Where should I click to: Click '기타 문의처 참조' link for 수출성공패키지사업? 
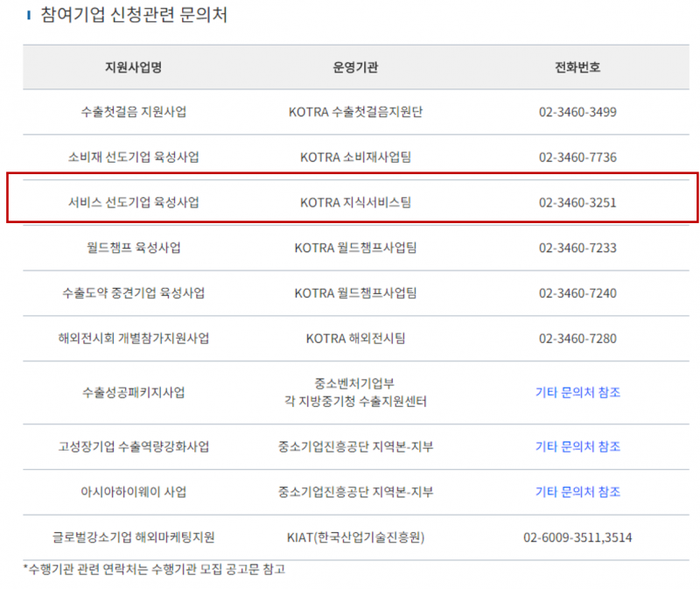tap(577, 392)
